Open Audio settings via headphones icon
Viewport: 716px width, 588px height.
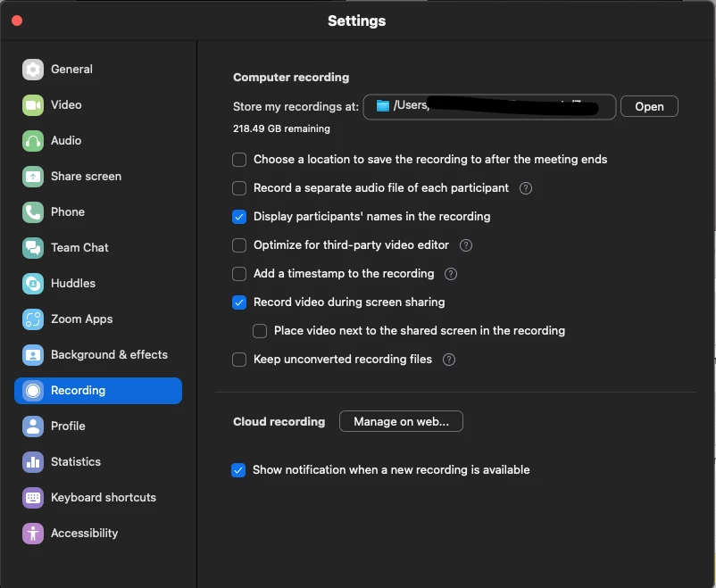[x=33, y=141]
